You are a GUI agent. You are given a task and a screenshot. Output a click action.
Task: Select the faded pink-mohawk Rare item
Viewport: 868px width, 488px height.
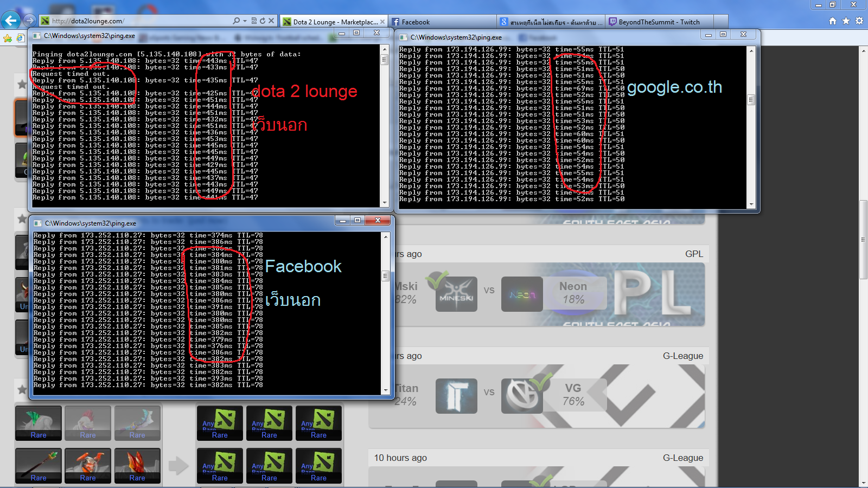click(88, 423)
